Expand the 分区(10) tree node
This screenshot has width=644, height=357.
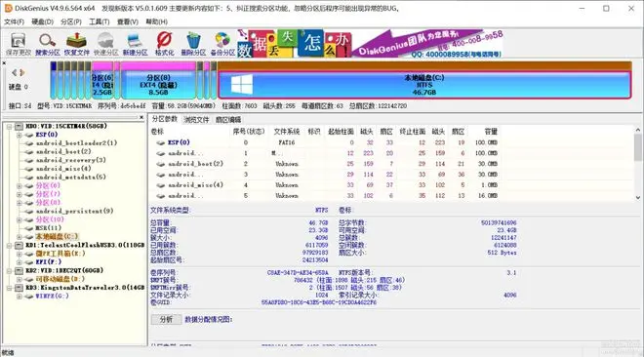pyautogui.click(x=19, y=219)
